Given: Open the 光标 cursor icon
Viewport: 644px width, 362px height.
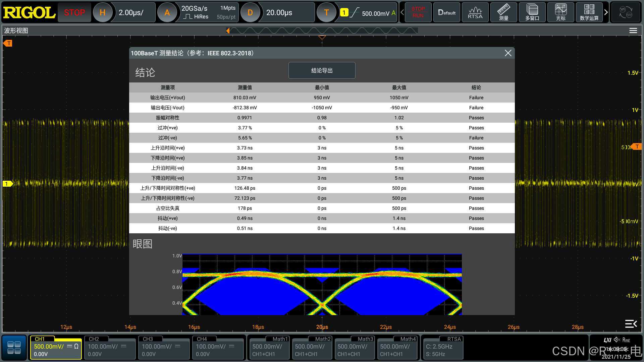Looking at the screenshot, I should 560,12.
